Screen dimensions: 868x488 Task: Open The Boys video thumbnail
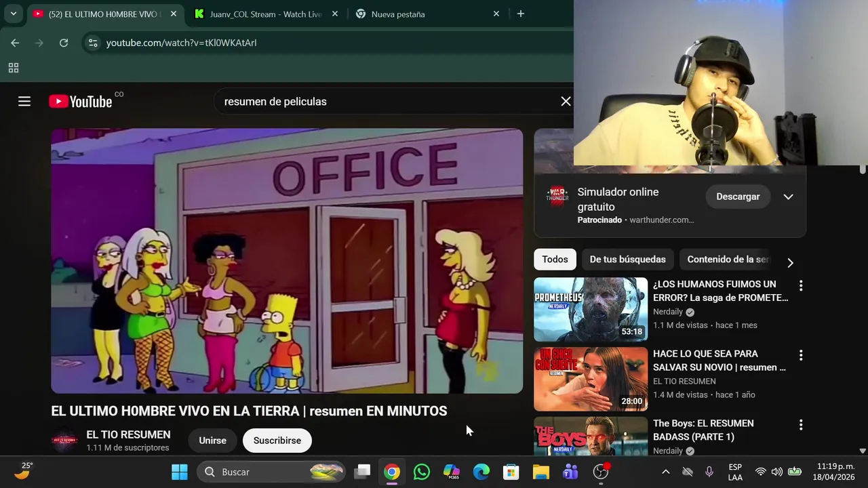591,436
